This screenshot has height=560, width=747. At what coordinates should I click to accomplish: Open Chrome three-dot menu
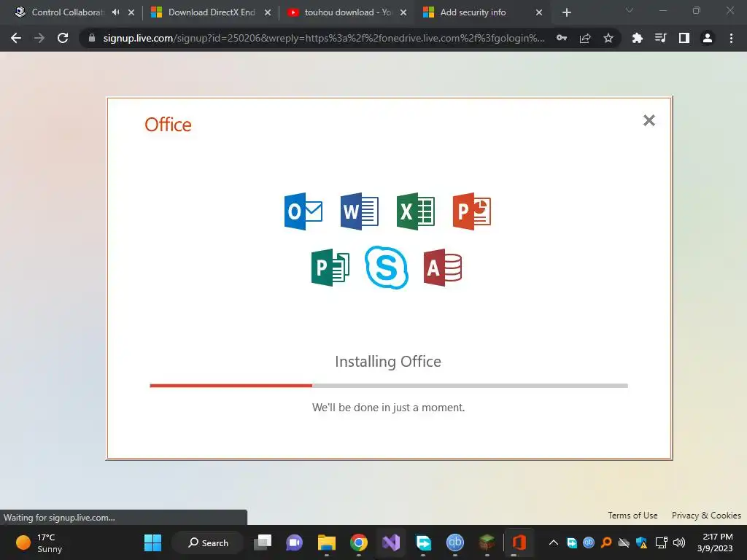click(x=731, y=38)
